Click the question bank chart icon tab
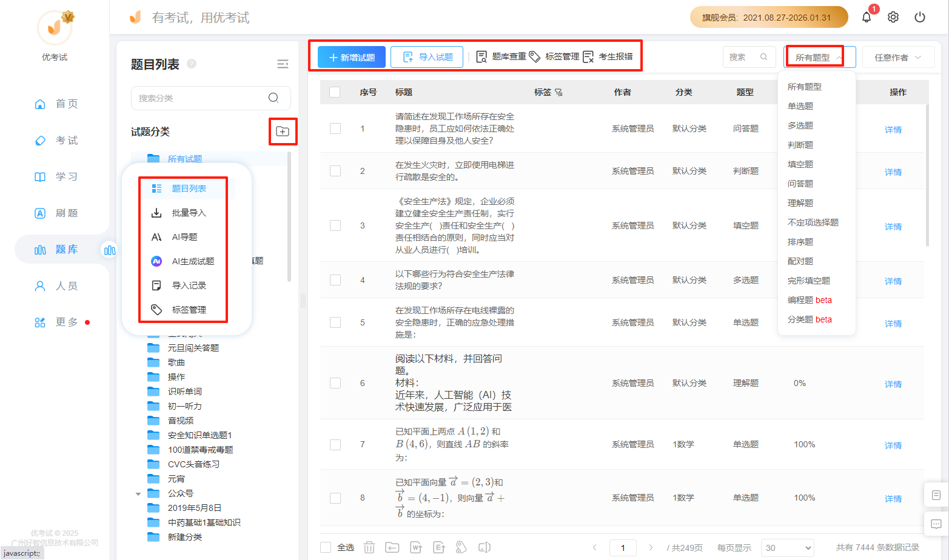This screenshot has width=949, height=560. pyautogui.click(x=110, y=250)
